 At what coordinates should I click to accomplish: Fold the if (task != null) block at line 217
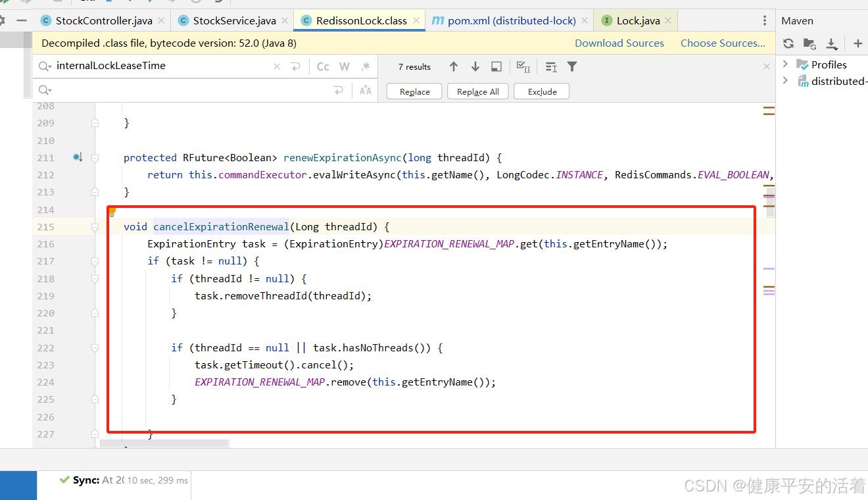click(95, 261)
